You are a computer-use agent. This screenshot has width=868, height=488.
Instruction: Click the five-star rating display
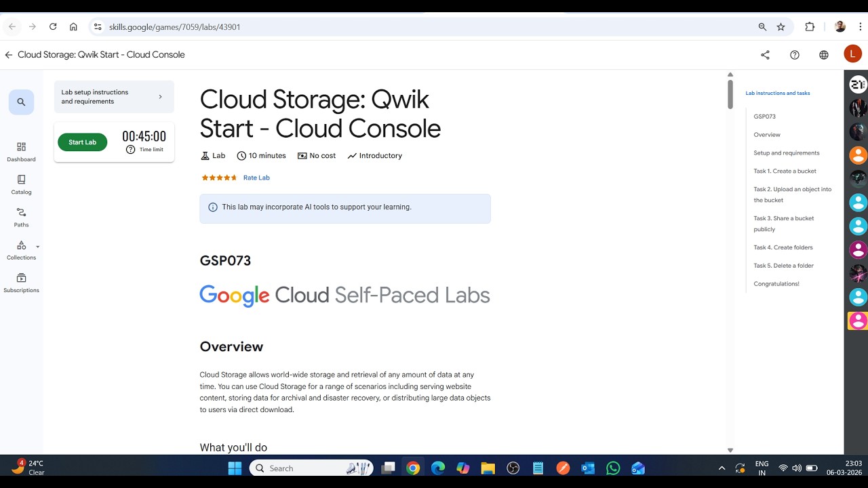tap(219, 178)
